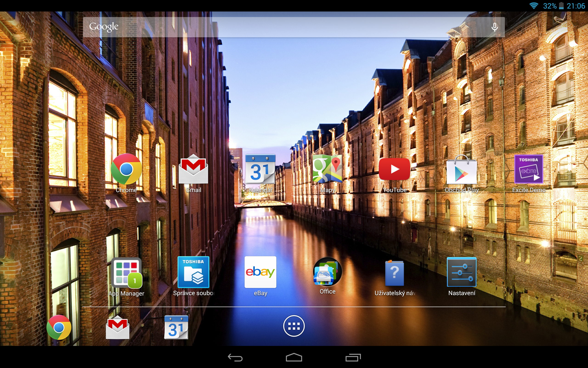Image resolution: width=588 pixels, height=368 pixels.
Task: Start voice search with the microphone
Action: pos(495,27)
